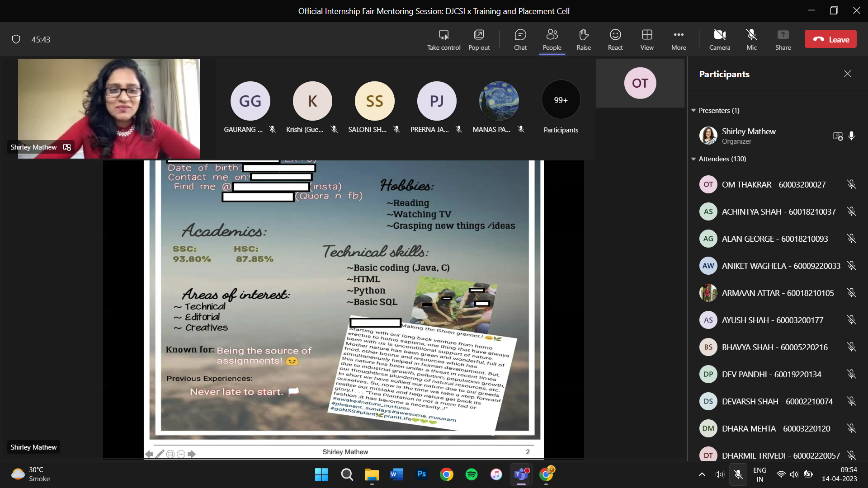The image size is (868, 488).
Task: Click the OT participant tile
Action: pyautogui.click(x=640, y=83)
